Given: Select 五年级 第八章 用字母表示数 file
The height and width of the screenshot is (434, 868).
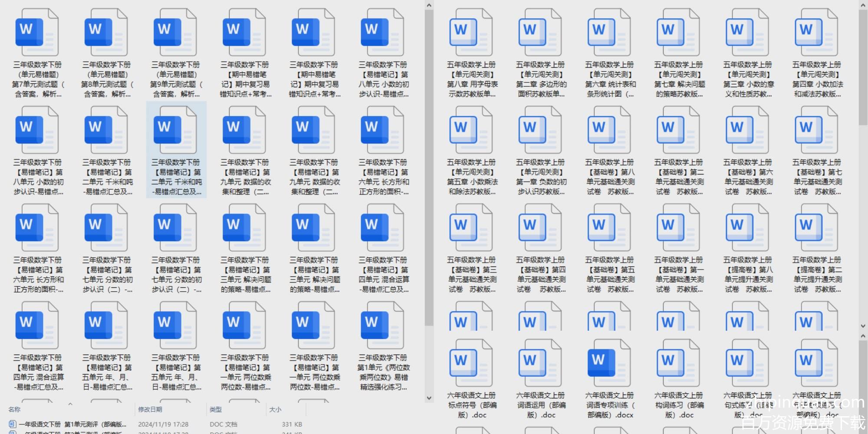Looking at the screenshot, I should click(x=472, y=54).
